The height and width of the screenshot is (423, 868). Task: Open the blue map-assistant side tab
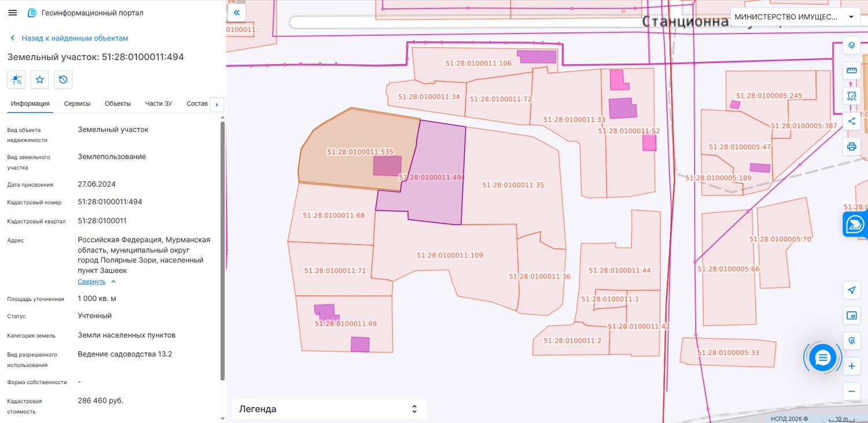[855, 224]
